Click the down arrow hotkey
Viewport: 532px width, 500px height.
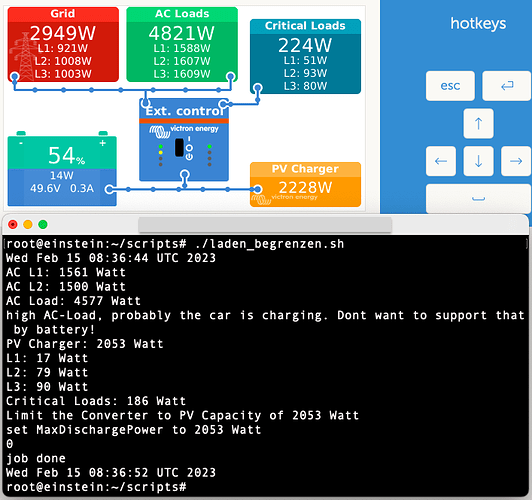coord(478,161)
